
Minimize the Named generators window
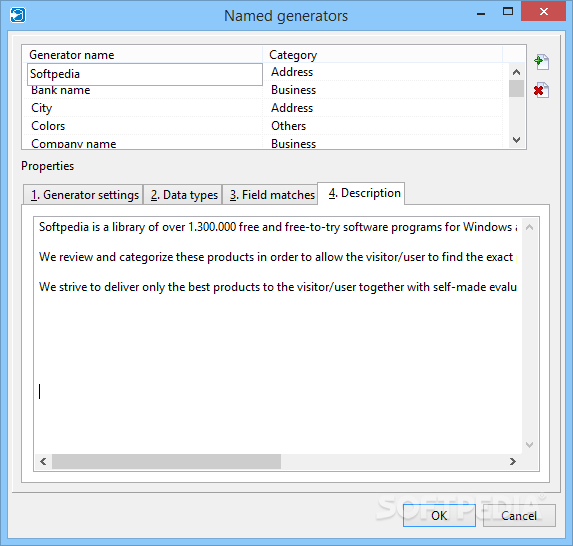coord(481,14)
